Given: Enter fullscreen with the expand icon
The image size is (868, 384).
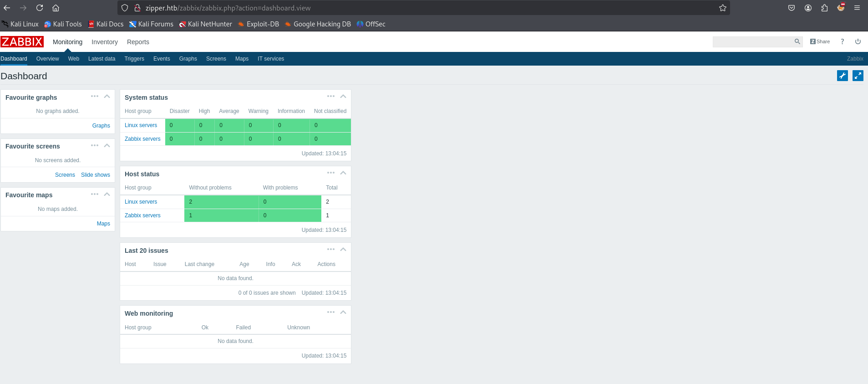Looking at the screenshot, I should (858, 76).
